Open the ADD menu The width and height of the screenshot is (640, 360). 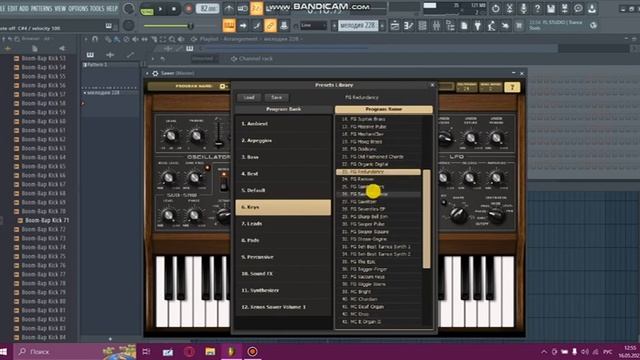(24, 9)
